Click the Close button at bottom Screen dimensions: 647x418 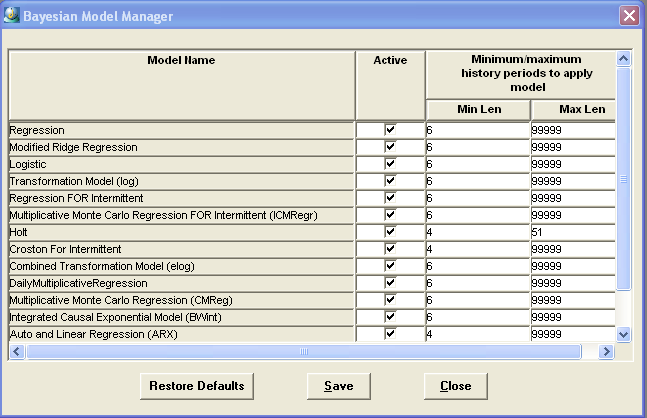(x=456, y=386)
